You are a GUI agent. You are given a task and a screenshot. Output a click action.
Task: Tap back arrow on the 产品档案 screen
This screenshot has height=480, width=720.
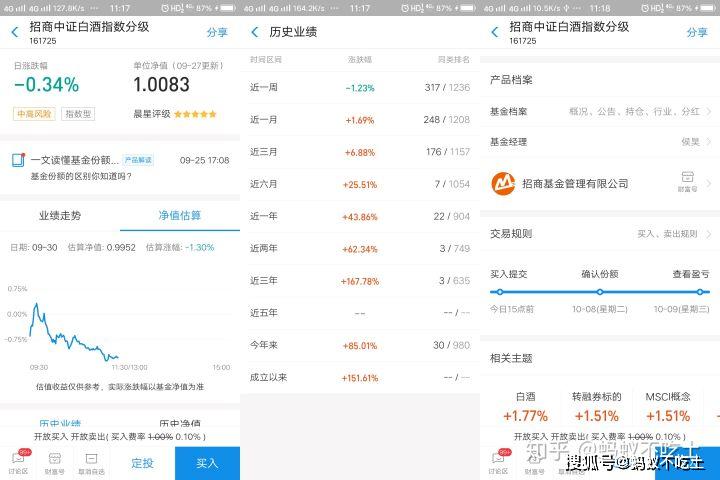495,32
